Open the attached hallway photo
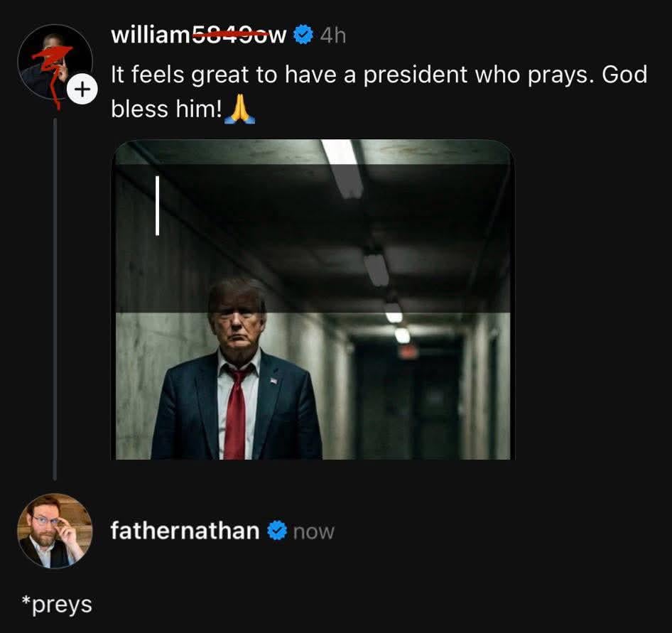672x633 pixels. point(313,300)
